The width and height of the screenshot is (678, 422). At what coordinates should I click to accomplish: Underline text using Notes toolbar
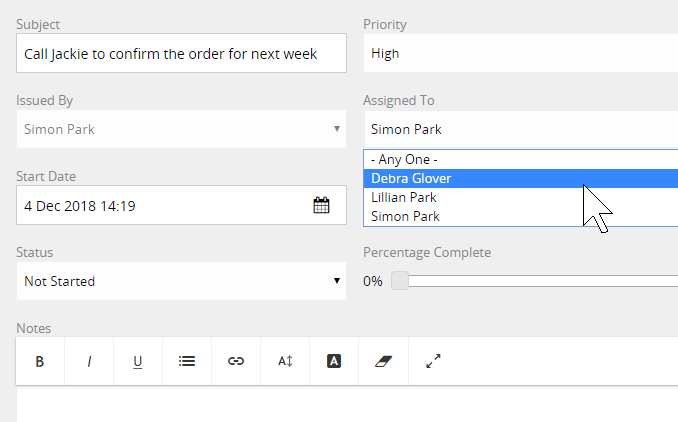point(138,361)
